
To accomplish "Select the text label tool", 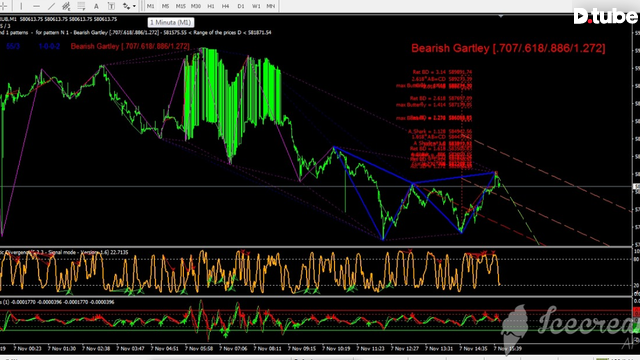I will tap(111, 6).
